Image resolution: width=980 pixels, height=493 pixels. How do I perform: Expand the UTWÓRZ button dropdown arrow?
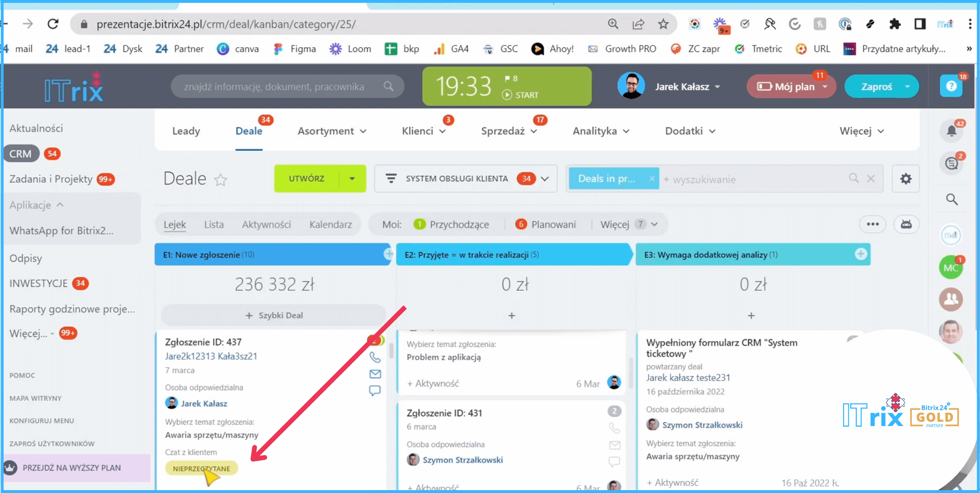[352, 179]
